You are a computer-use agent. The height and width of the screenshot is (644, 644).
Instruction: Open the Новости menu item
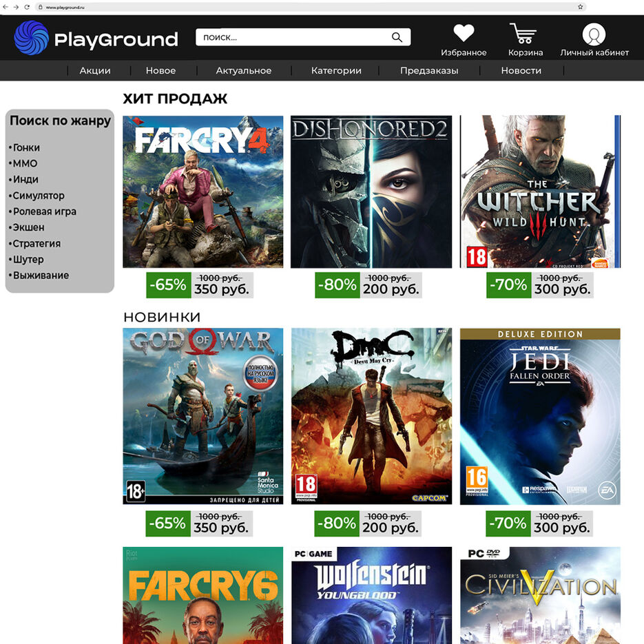coord(521,71)
